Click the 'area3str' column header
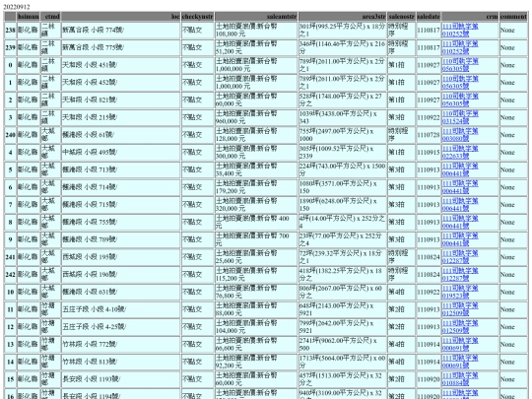This screenshot has width=532, height=399. (x=342, y=17)
